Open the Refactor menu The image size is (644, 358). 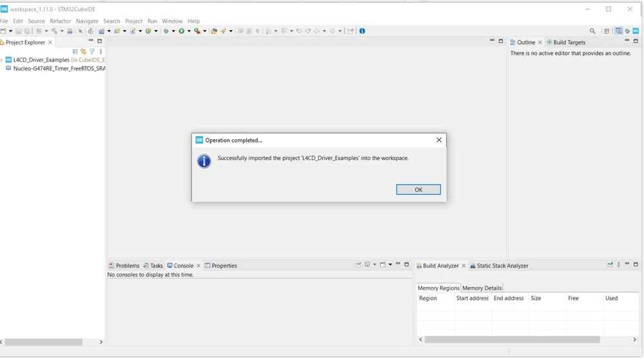(61, 21)
